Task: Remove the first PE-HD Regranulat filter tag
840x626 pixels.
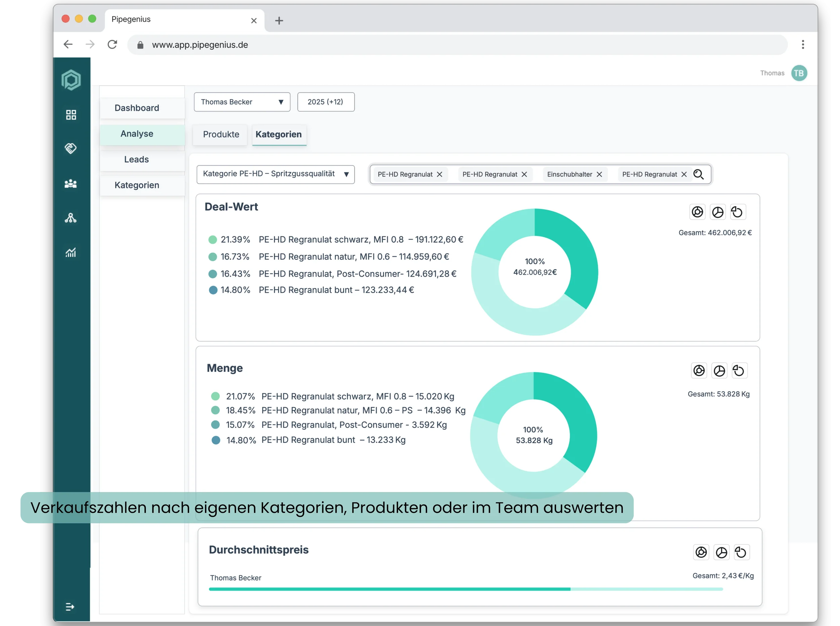Action: (439, 174)
